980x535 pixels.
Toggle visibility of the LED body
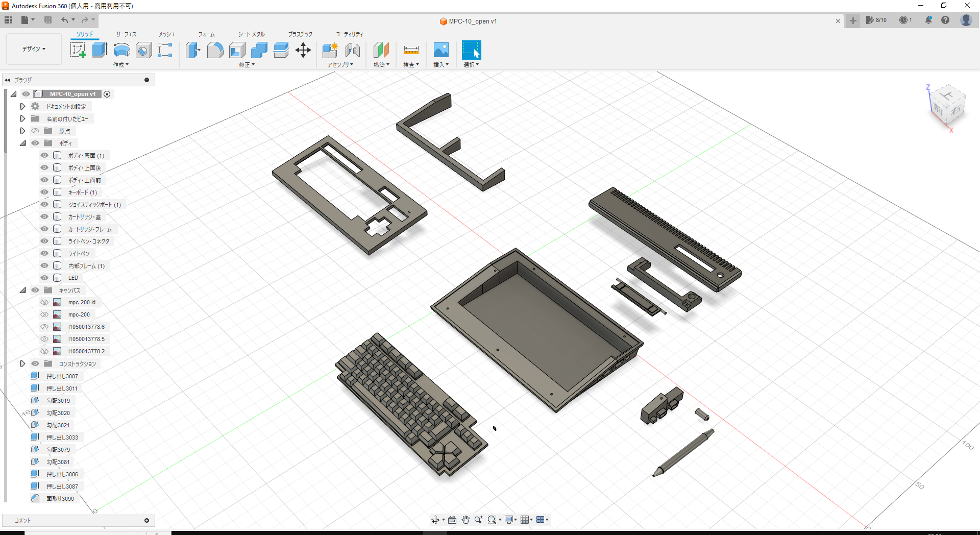44,277
